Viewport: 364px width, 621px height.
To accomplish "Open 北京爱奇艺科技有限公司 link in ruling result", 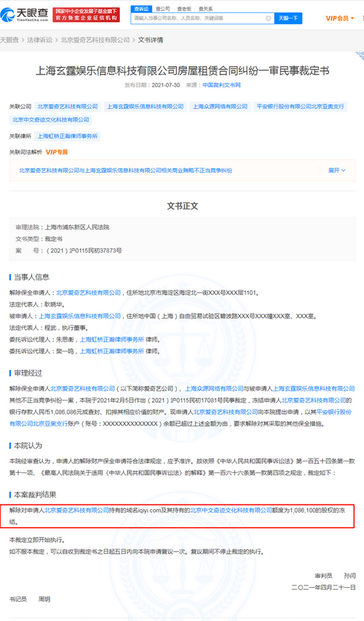I will (x=77, y=510).
